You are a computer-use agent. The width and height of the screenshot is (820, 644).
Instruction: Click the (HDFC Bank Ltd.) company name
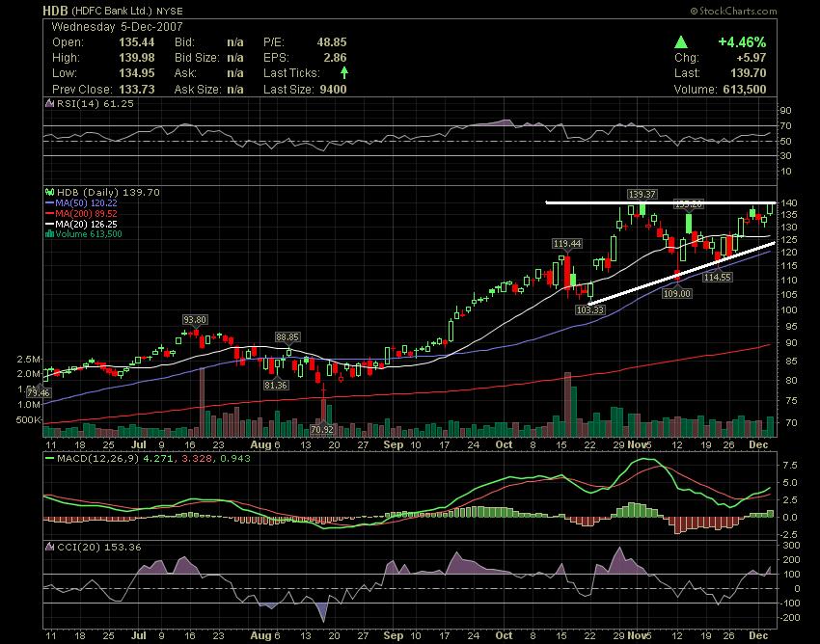point(111,11)
